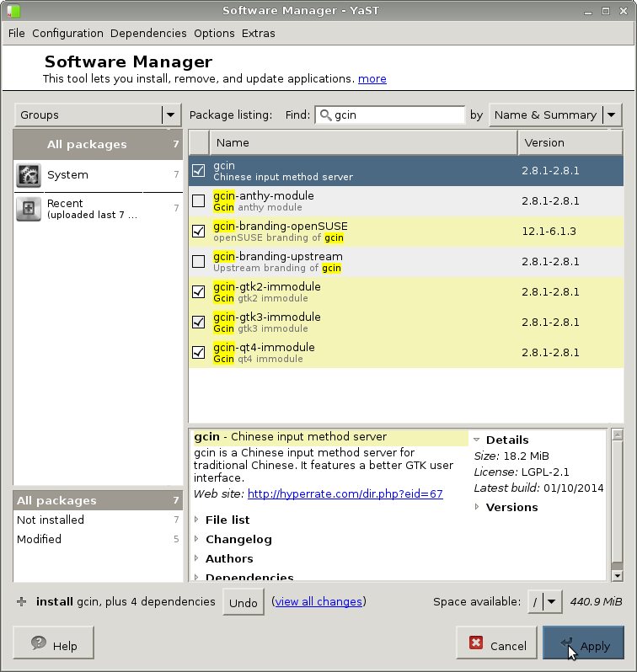Click version 12.1-6.1.3 cell

549,232
